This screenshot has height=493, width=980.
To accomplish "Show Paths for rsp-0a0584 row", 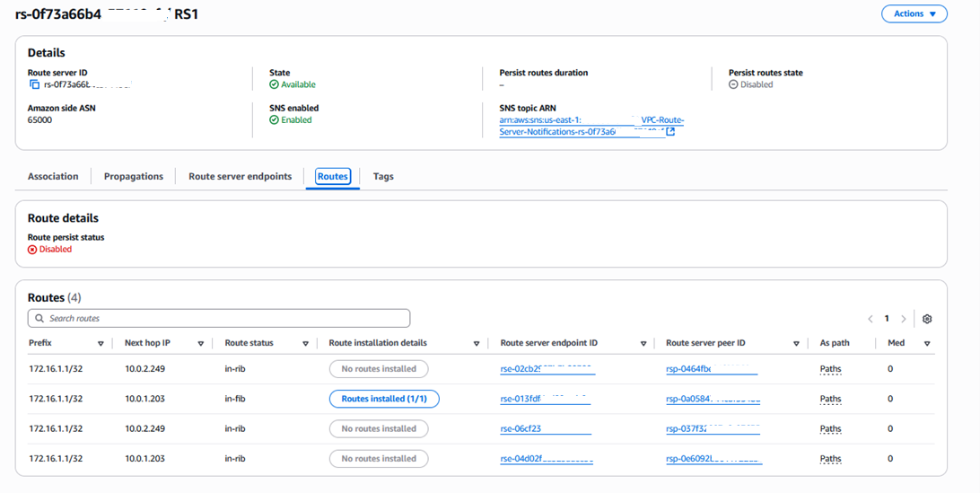I will point(831,399).
